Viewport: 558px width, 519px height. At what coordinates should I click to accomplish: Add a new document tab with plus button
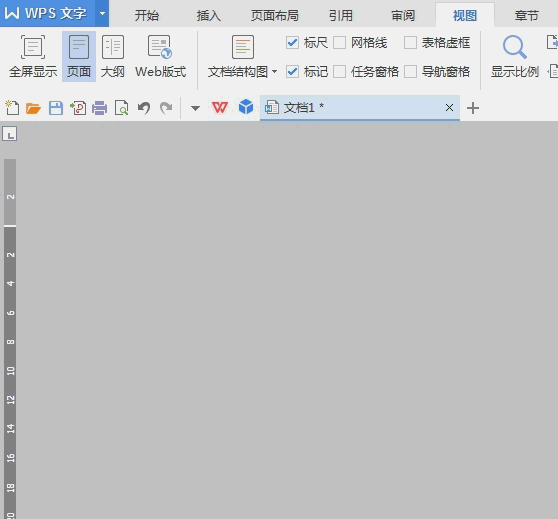coord(473,108)
